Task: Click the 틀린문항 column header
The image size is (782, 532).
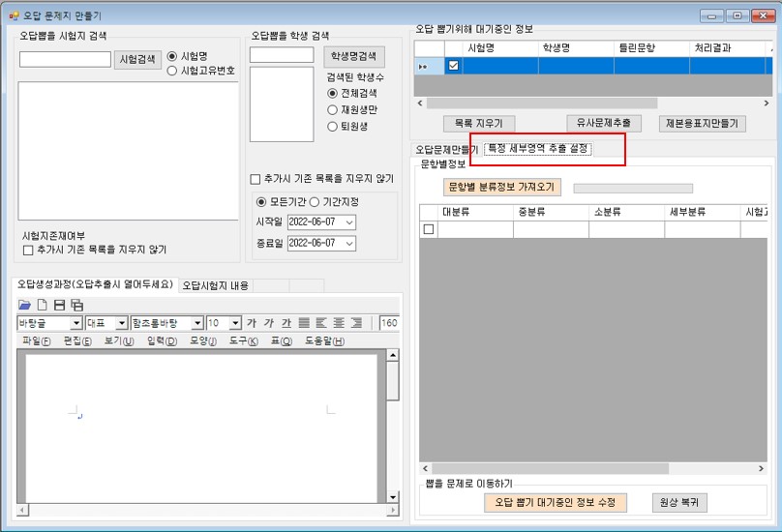Action: pyautogui.click(x=652, y=48)
